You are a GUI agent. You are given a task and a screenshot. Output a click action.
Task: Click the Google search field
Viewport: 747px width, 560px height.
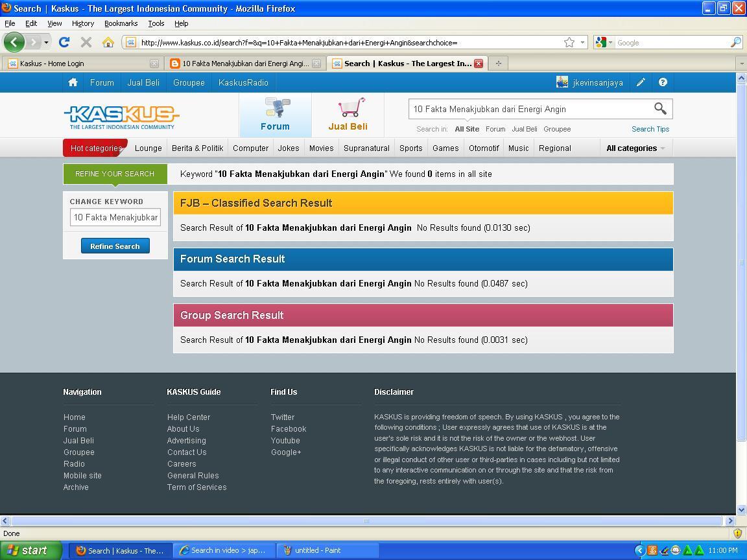coord(672,42)
